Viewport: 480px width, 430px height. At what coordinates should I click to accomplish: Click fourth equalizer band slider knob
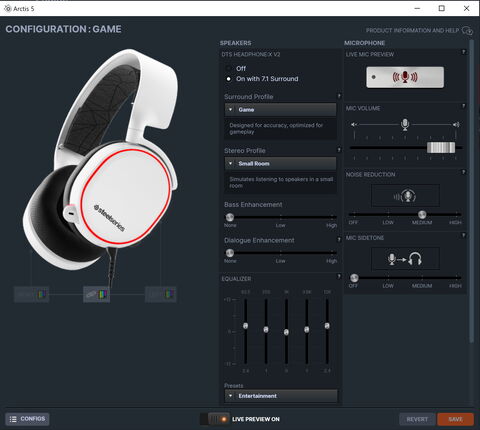point(307,329)
